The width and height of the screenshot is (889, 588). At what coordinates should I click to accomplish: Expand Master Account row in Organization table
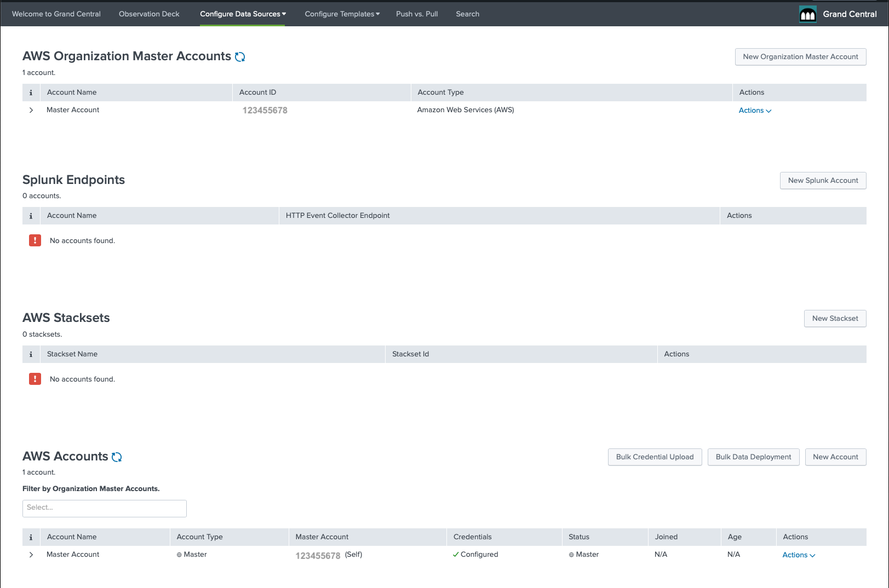(31, 110)
